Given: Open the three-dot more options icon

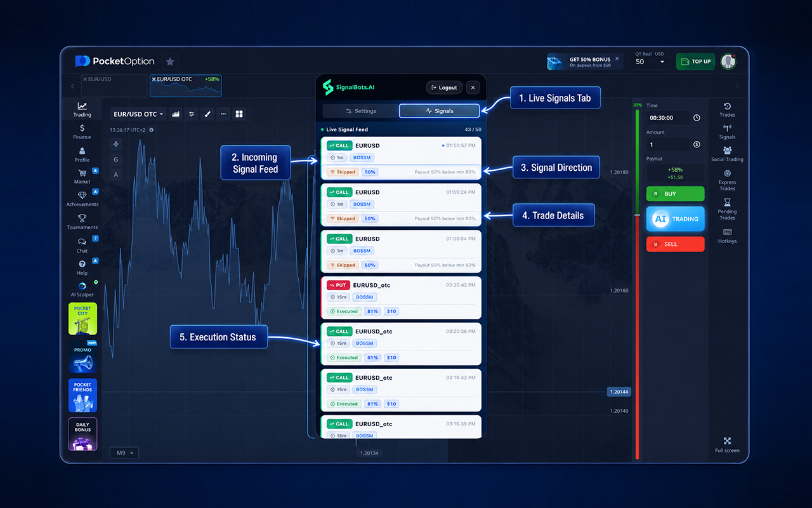Looking at the screenshot, I should pyautogui.click(x=223, y=114).
